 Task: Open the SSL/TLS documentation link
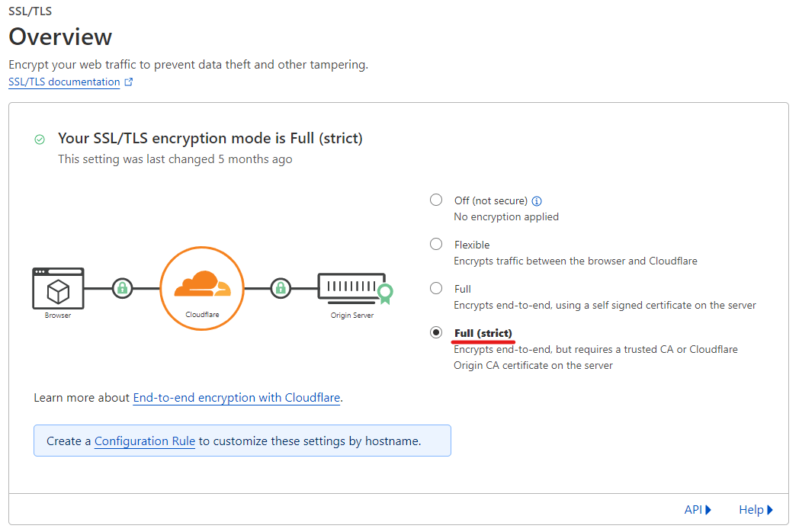pyautogui.click(x=63, y=81)
